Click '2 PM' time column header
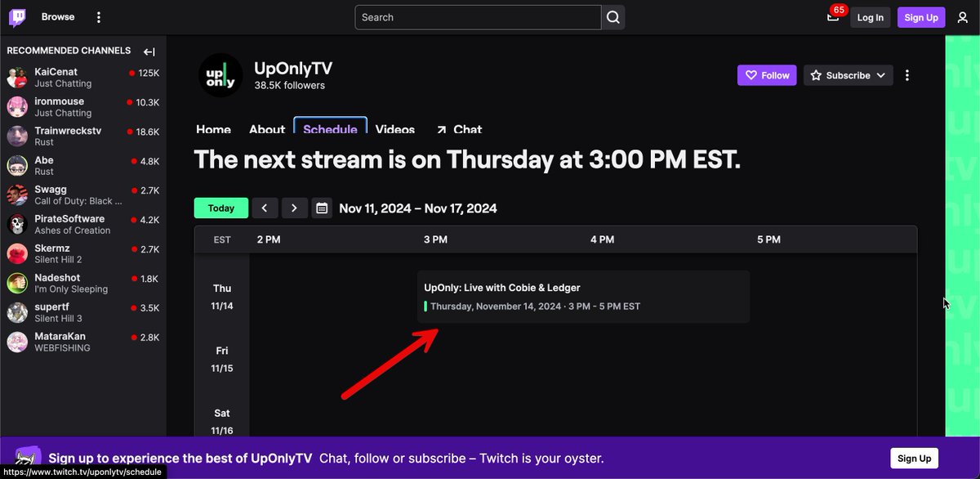This screenshot has height=479, width=980. [268, 239]
